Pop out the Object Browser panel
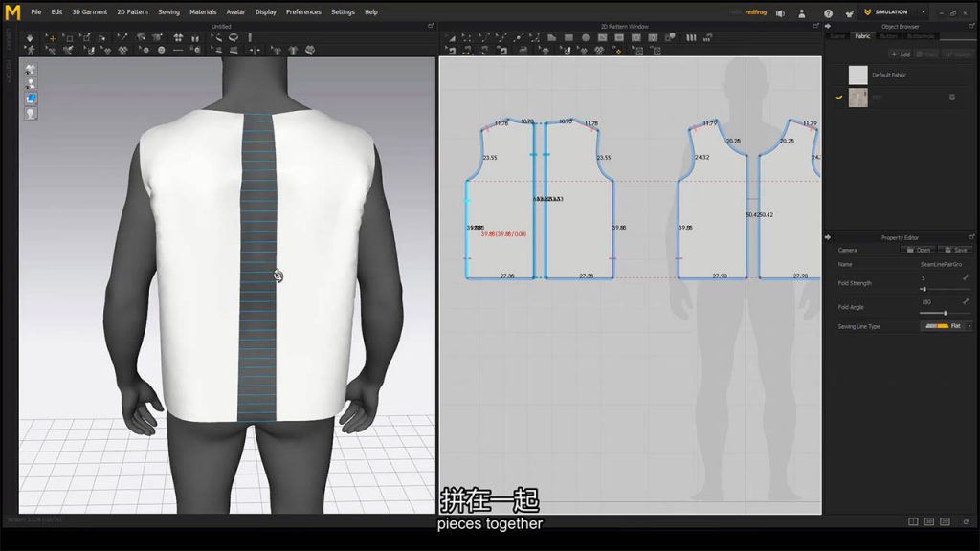980x551 pixels. 971,26
